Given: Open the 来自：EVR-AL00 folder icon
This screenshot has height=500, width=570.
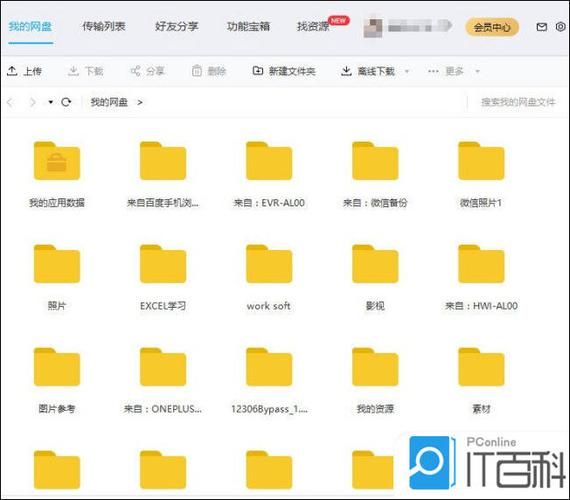Looking at the screenshot, I should [x=269, y=161].
